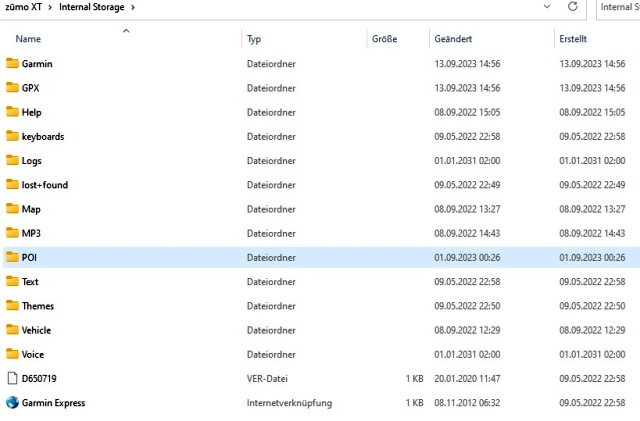Select the lost+found folder name
The image size is (640, 421).
[45, 185]
